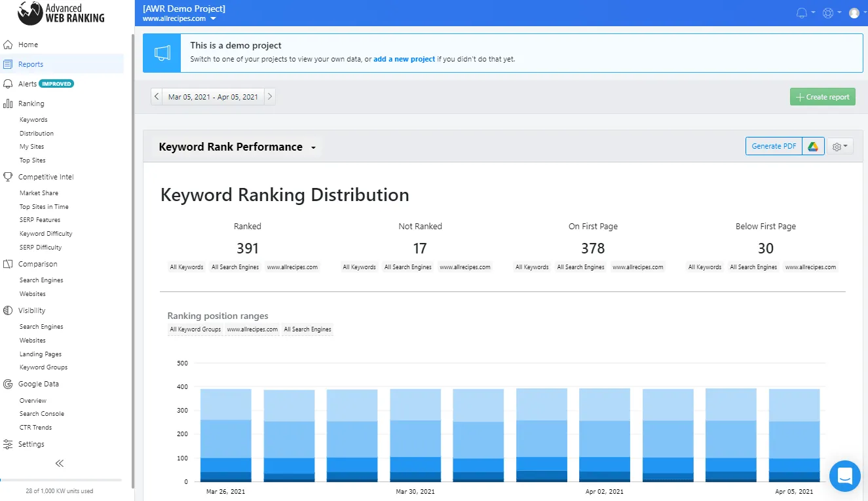
Task: Select Market Share under Competitive Intel
Action: (x=39, y=193)
